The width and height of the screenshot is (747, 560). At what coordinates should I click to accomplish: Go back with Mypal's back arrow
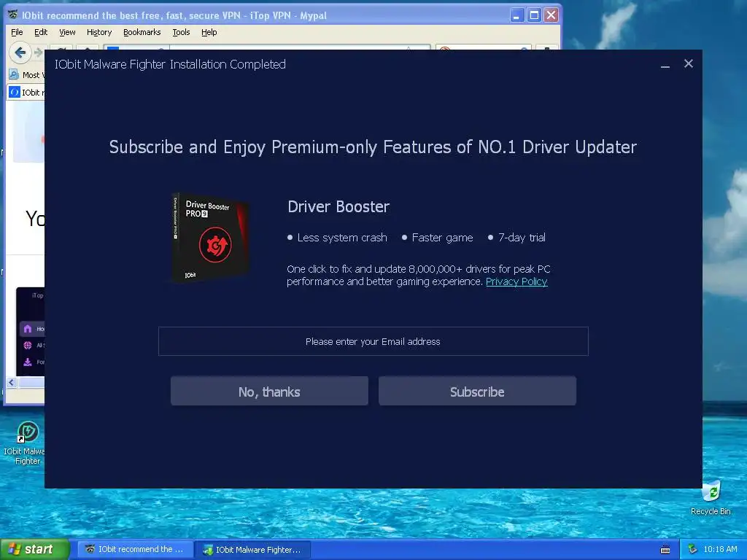[x=20, y=52]
